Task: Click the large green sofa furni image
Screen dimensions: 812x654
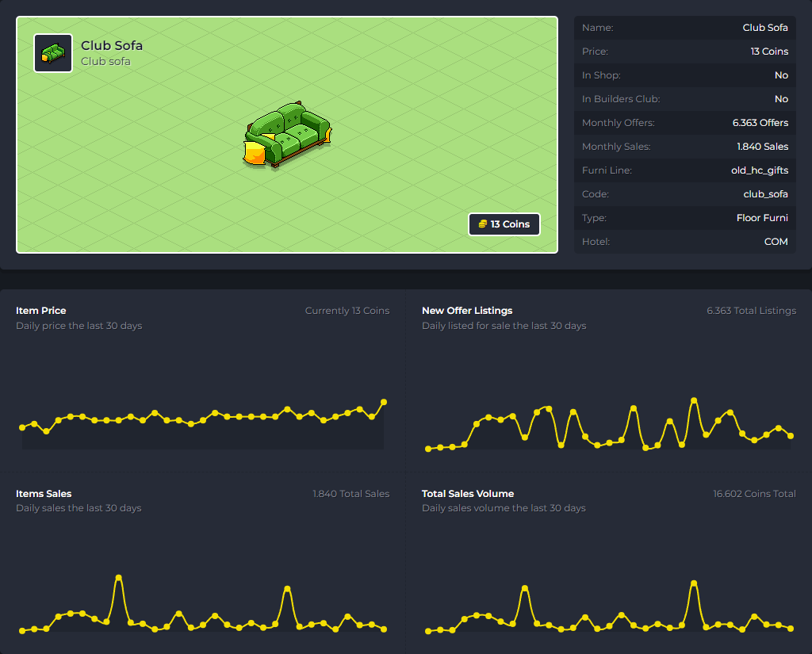Action: coord(287,135)
